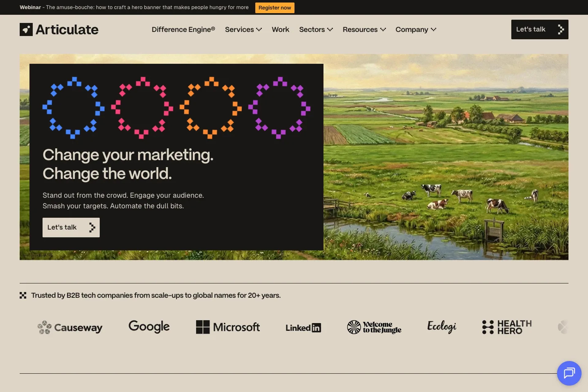Click the 'Trusted by B2B tech companies' text
Image resolution: width=588 pixels, height=392 pixels.
tap(156, 295)
